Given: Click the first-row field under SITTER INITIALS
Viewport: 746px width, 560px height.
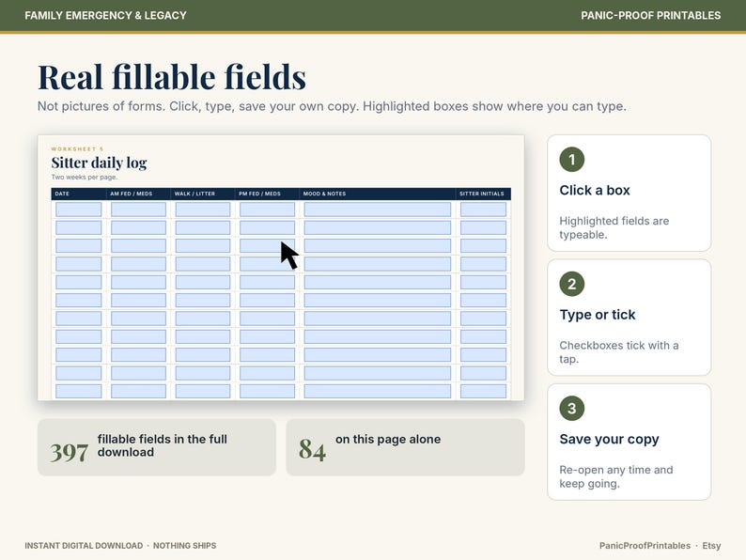Looking at the screenshot, I should [x=483, y=210].
